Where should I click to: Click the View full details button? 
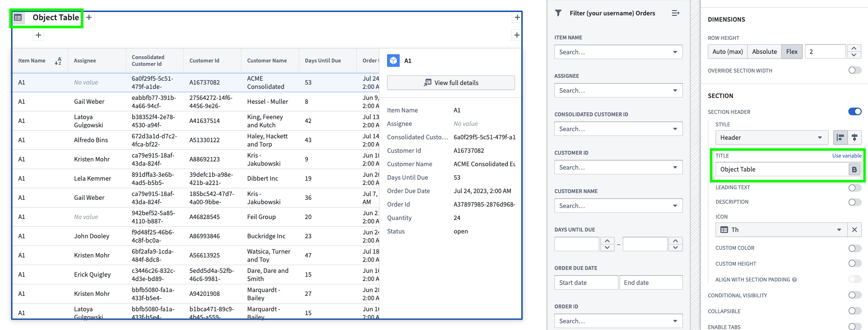pos(451,83)
